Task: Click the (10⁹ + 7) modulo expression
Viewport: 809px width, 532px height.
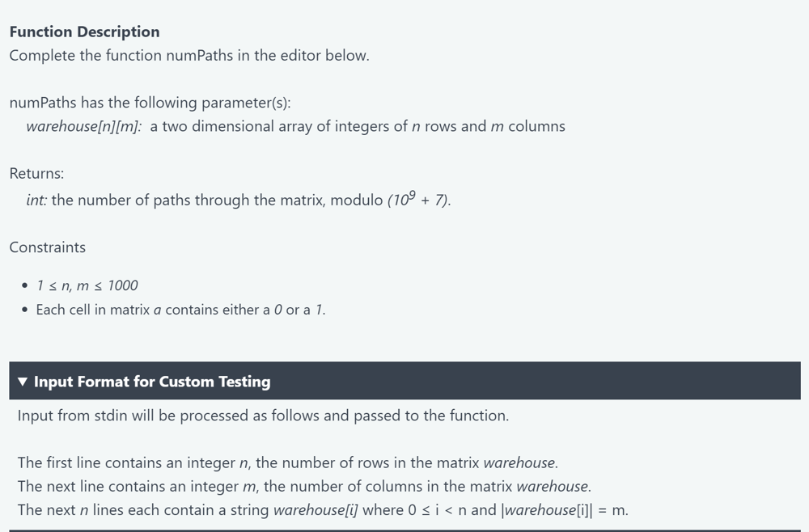Action: click(x=419, y=199)
